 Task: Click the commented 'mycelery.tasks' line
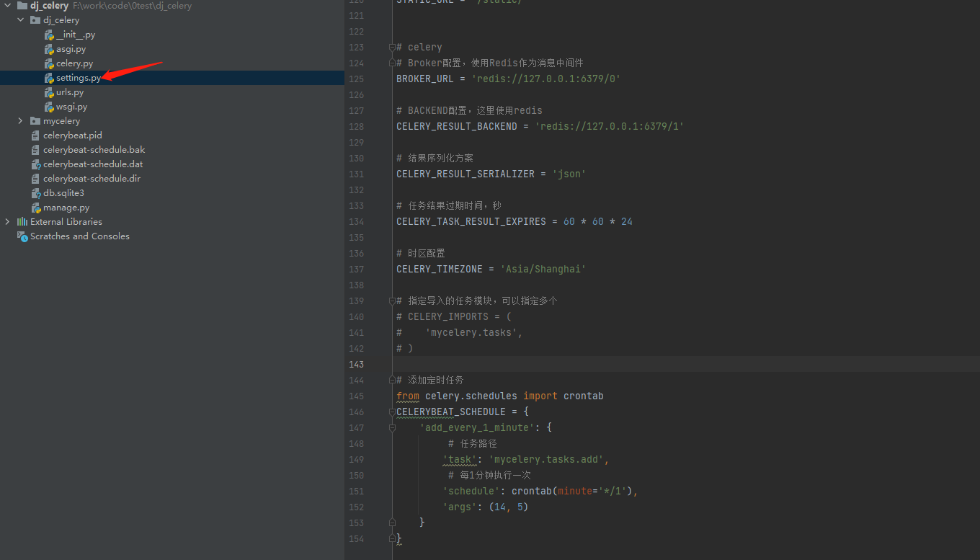[x=460, y=333]
